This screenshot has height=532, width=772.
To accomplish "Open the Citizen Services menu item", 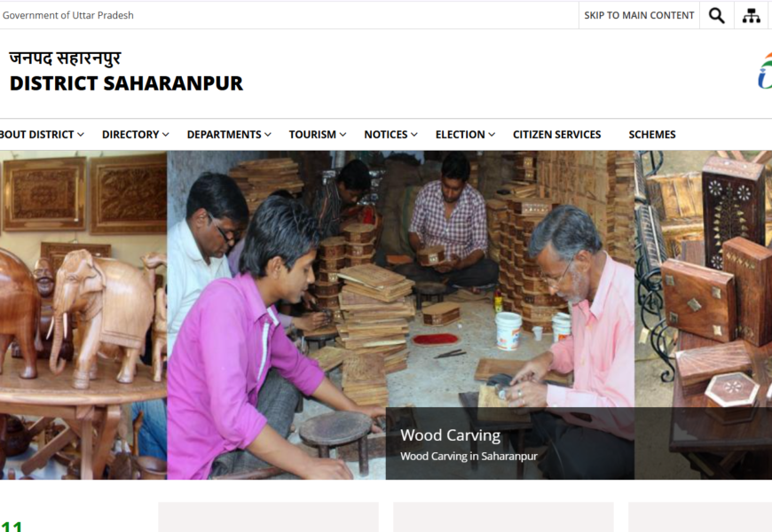I will pos(557,135).
